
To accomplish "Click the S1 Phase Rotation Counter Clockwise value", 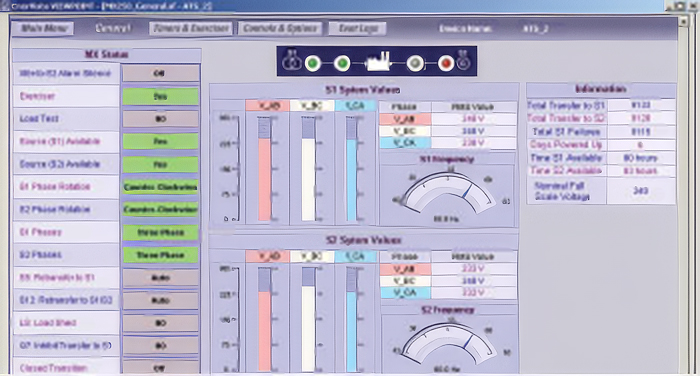I will [x=160, y=187].
